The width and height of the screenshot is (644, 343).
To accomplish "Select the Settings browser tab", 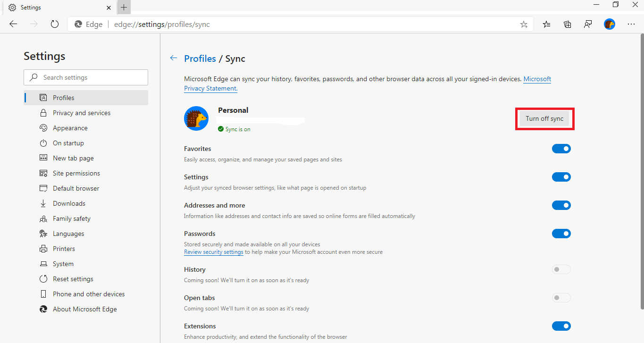I will pos(59,8).
